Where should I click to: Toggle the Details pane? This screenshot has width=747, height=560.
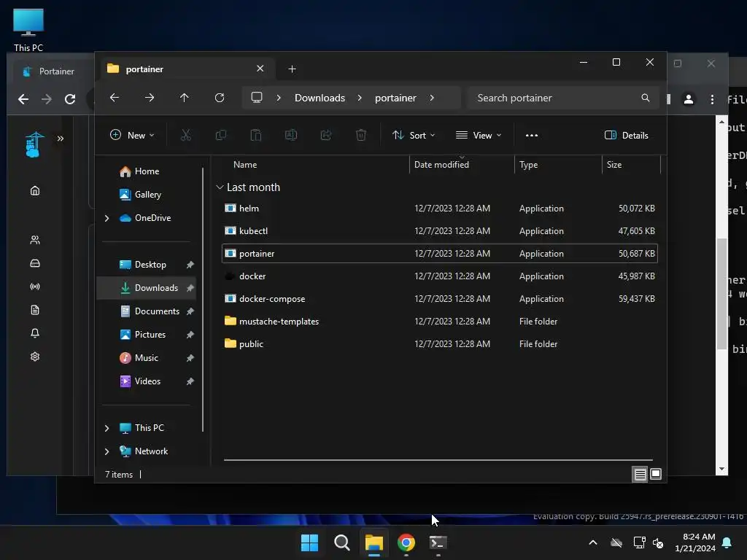tap(626, 135)
